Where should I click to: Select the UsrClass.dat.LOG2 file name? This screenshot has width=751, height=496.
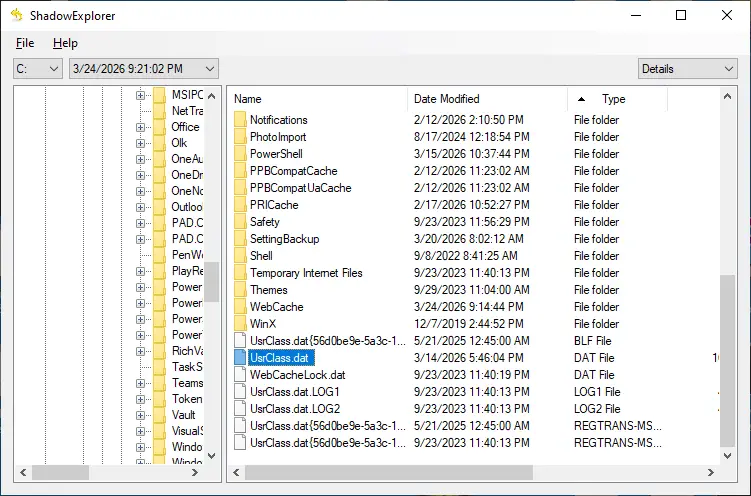click(295, 409)
